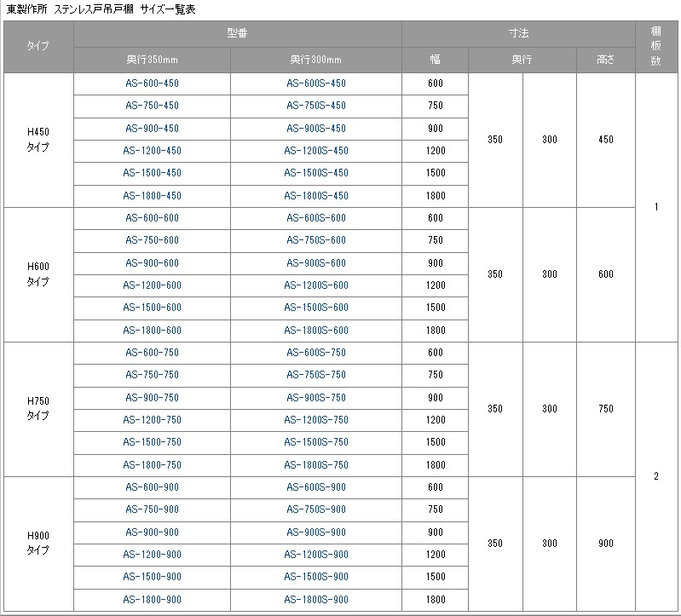
Task: Select the H450 タイプ row label
Action: pos(38,140)
